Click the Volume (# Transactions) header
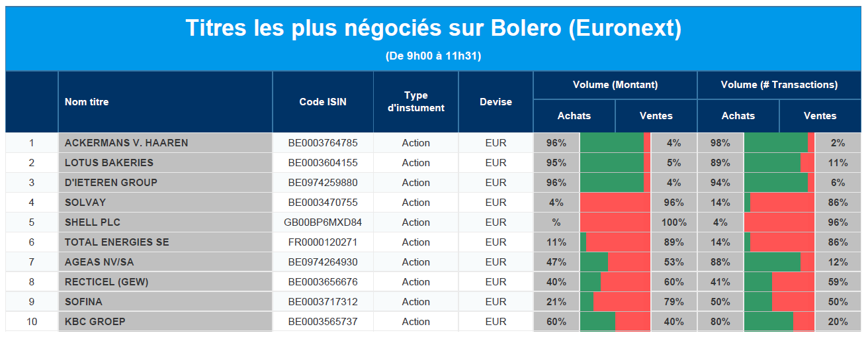This screenshot has width=868, height=339. [779, 85]
